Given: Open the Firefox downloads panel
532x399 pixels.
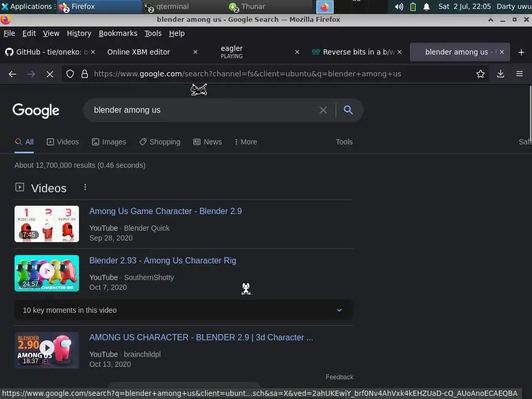Looking at the screenshot, I should [x=500, y=74].
